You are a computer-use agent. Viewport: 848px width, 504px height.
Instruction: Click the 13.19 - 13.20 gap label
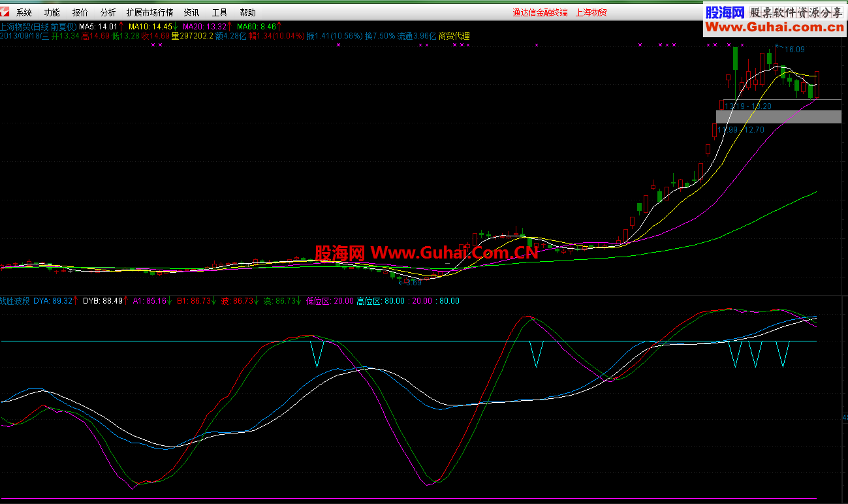(748, 106)
